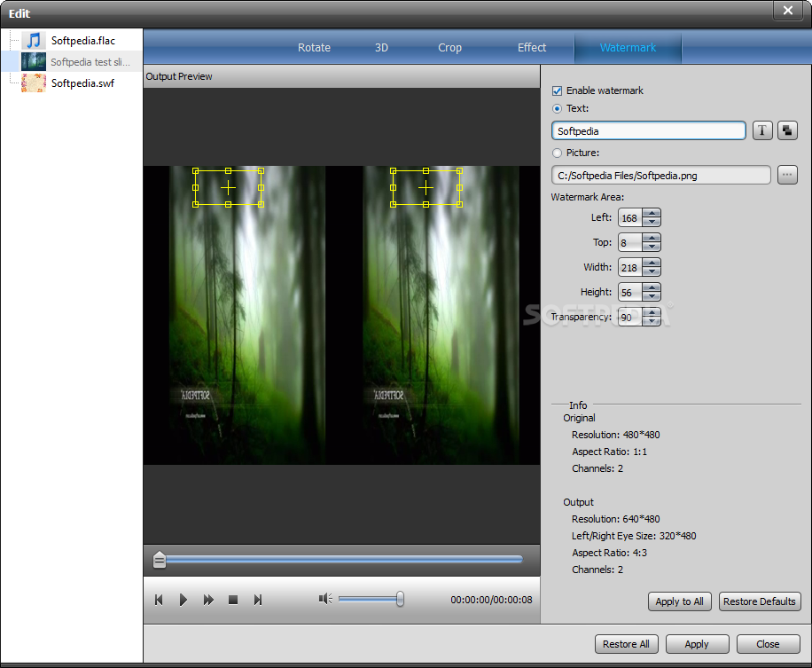
Task: Click the right preview watermark center crosshair
Action: pos(426,187)
